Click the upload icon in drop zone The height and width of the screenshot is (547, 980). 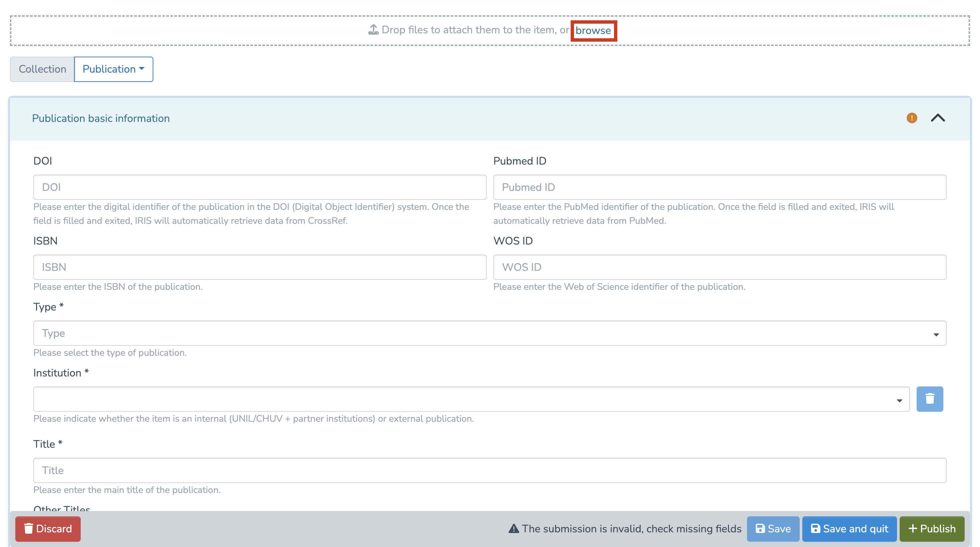tap(373, 30)
